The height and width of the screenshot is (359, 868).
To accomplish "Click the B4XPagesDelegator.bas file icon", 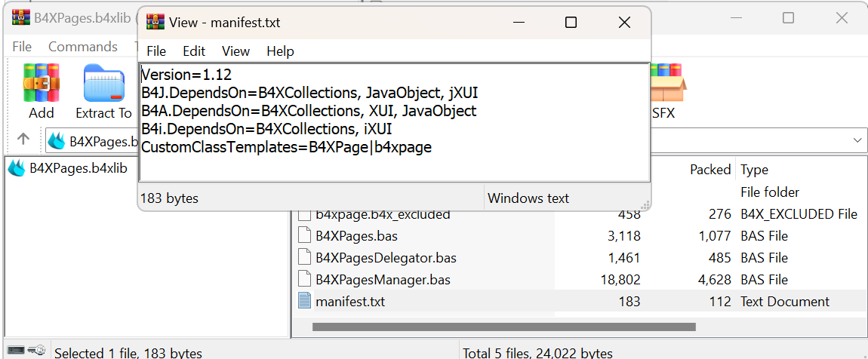I will [304, 258].
